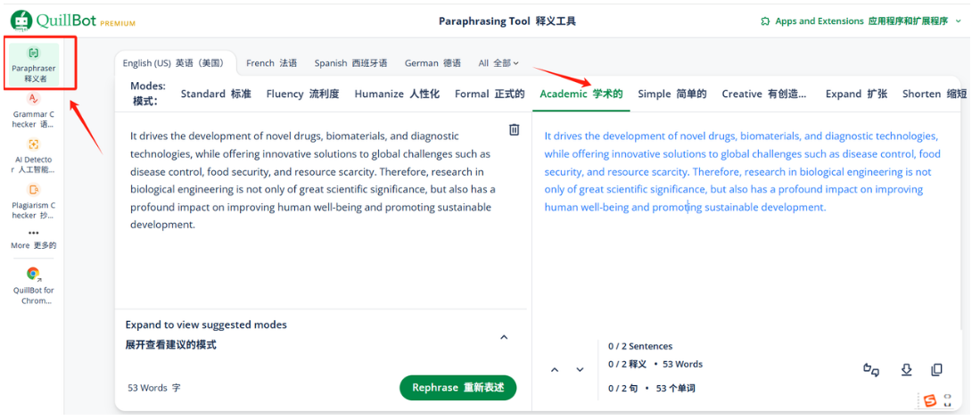The image size is (980, 420).
Task: Click the feedback thumbs icon
Action: click(872, 370)
